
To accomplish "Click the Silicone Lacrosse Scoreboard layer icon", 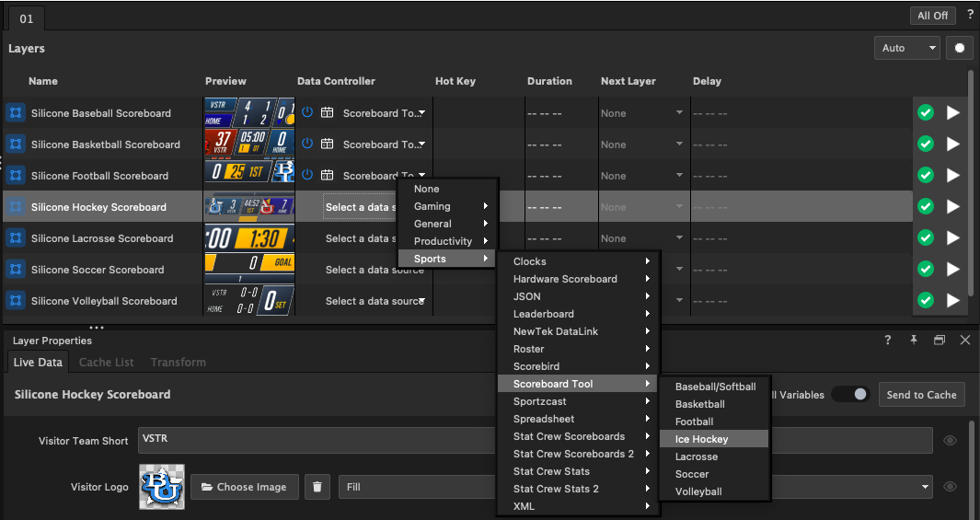I will (x=16, y=238).
